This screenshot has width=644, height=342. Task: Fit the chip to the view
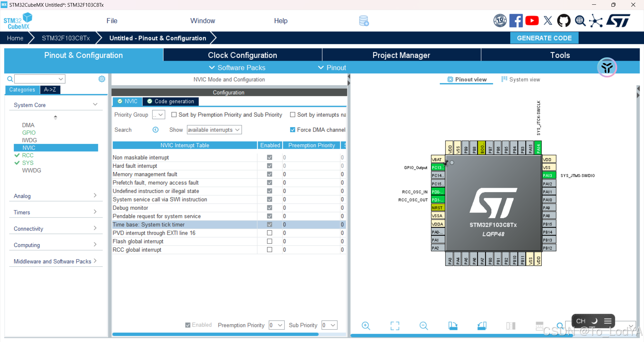395,326
